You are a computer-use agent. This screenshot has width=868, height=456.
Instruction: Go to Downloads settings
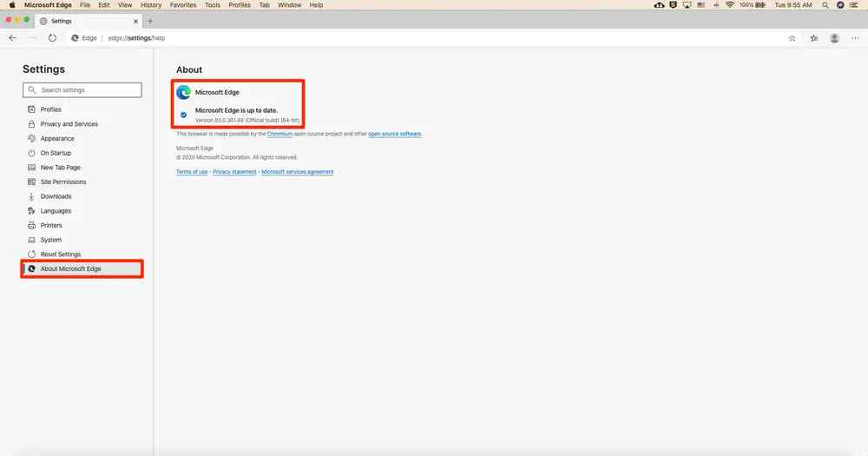(x=56, y=196)
